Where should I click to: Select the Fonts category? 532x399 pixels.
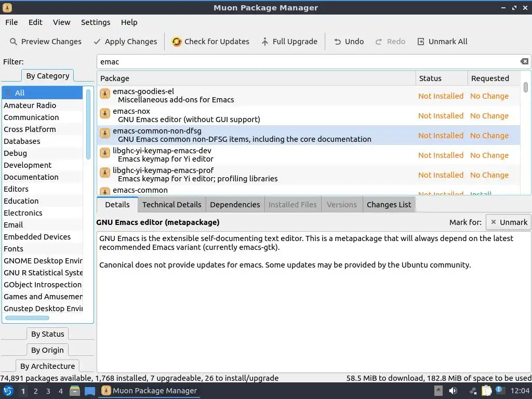point(43,249)
